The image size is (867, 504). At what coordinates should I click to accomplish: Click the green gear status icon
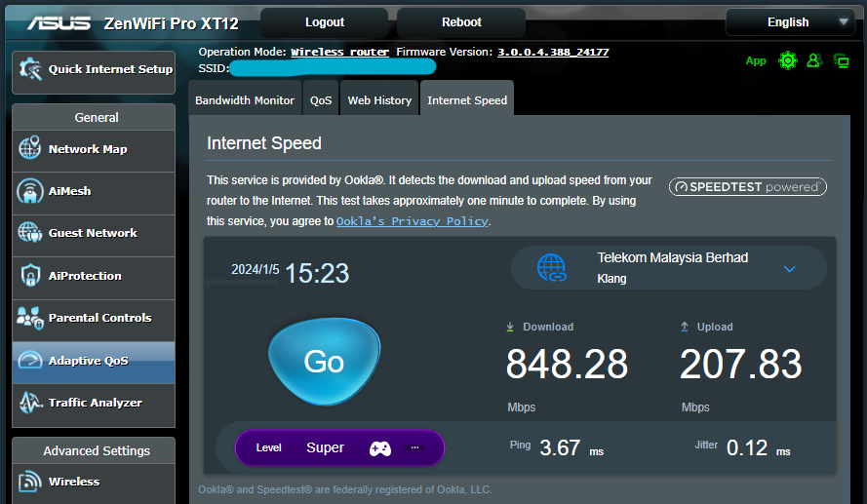pos(787,60)
